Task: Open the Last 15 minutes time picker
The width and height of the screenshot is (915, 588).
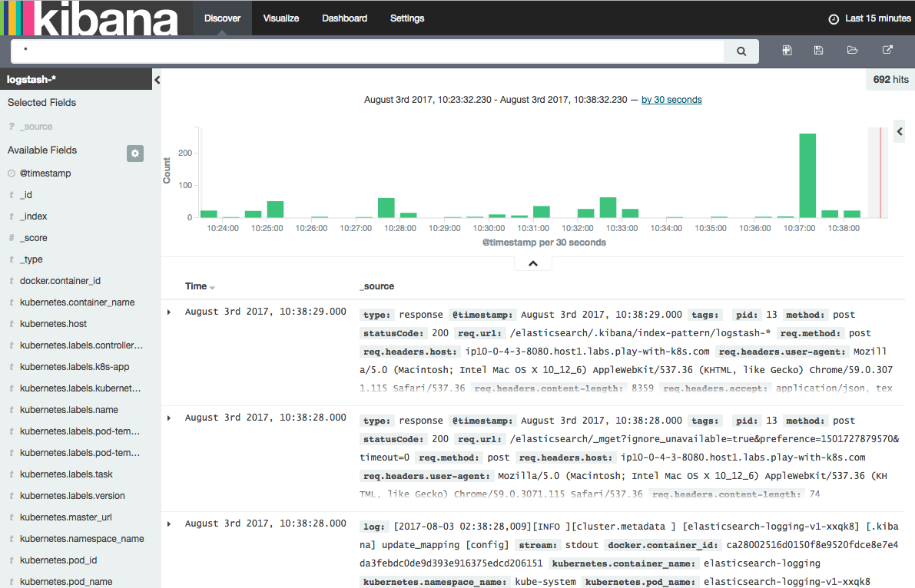Action: (x=869, y=18)
